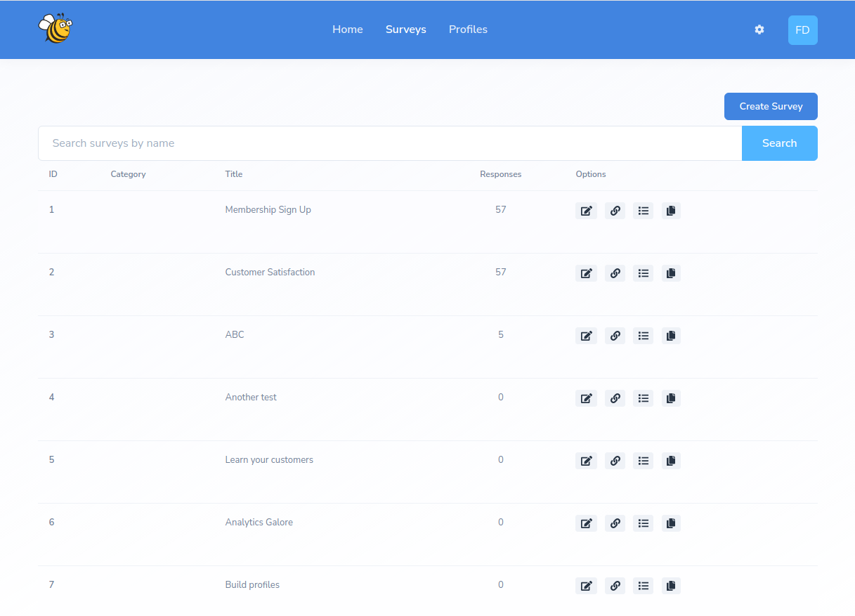855x616 pixels.
Task: Copy link for Analytics Galore survey
Action: click(615, 523)
